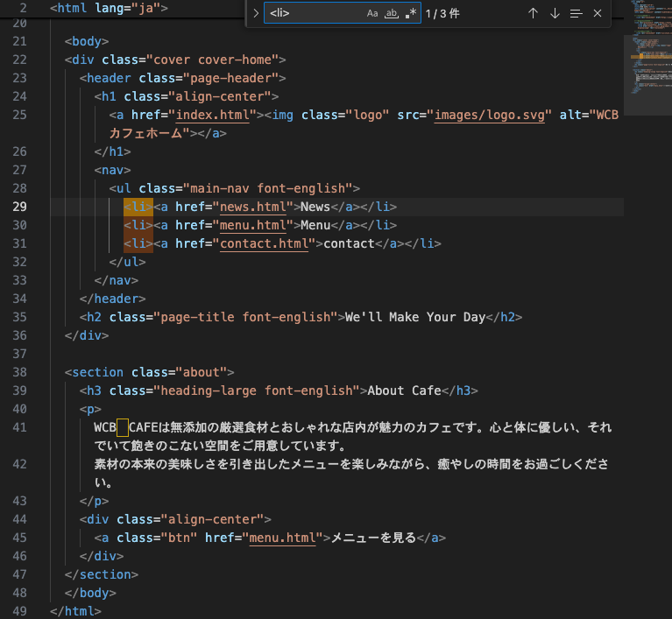The width and height of the screenshot is (672, 619).
Task: Close the find widget
Action: [598, 14]
